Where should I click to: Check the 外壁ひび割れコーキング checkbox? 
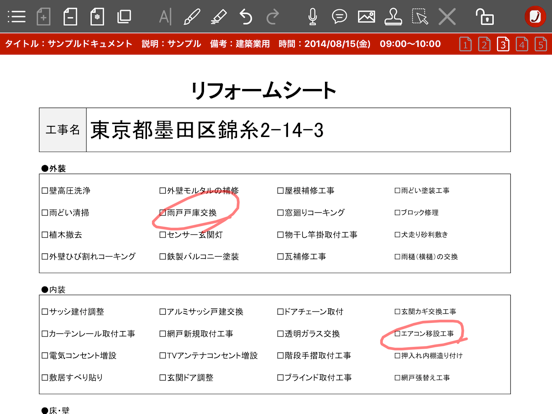45,257
